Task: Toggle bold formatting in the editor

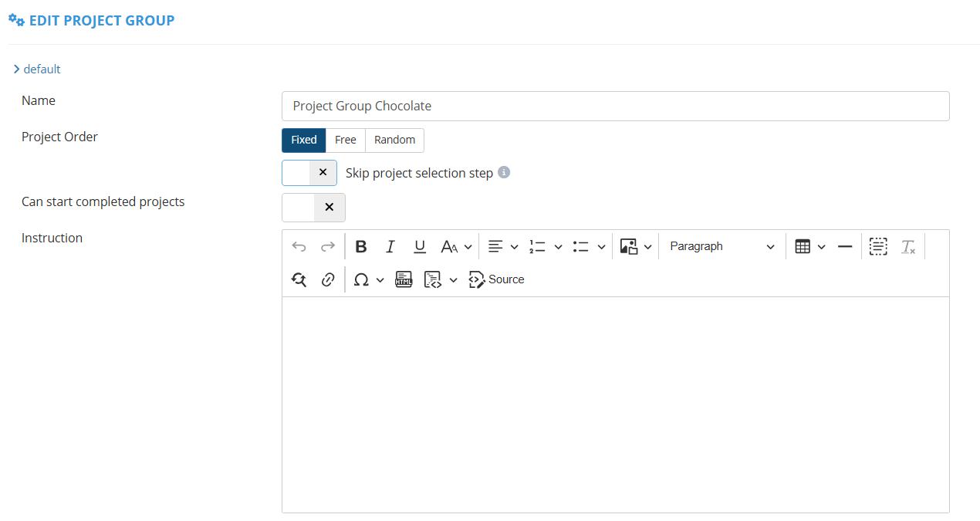Action: [x=360, y=247]
